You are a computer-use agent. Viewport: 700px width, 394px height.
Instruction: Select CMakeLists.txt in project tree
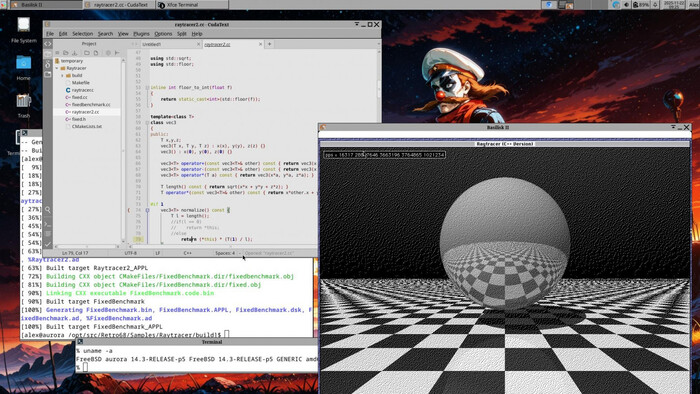click(87, 126)
